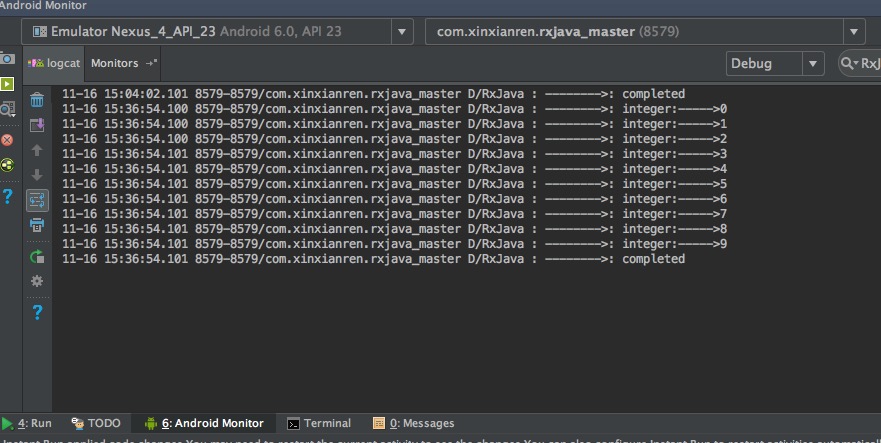
Task: Open the TODO tool window
Action: point(96,423)
